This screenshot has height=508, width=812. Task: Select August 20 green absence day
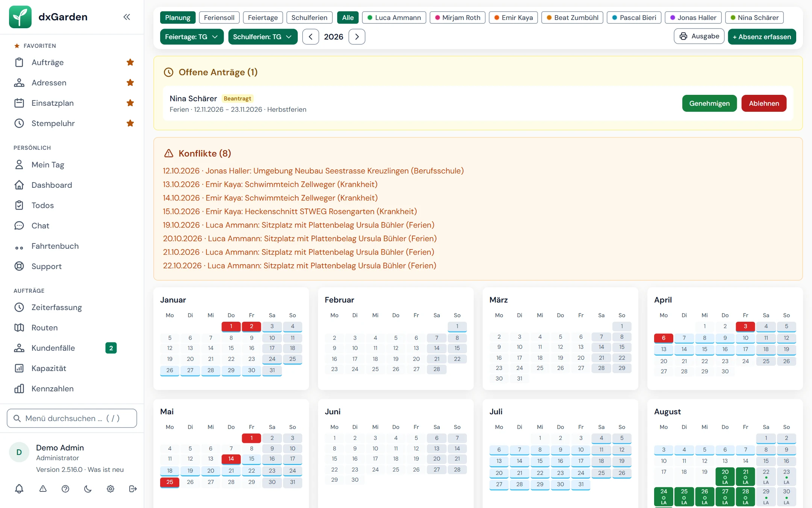(725, 477)
